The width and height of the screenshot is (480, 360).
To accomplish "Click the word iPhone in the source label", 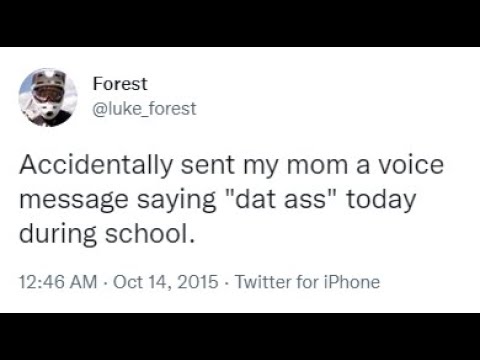I will click(352, 282).
